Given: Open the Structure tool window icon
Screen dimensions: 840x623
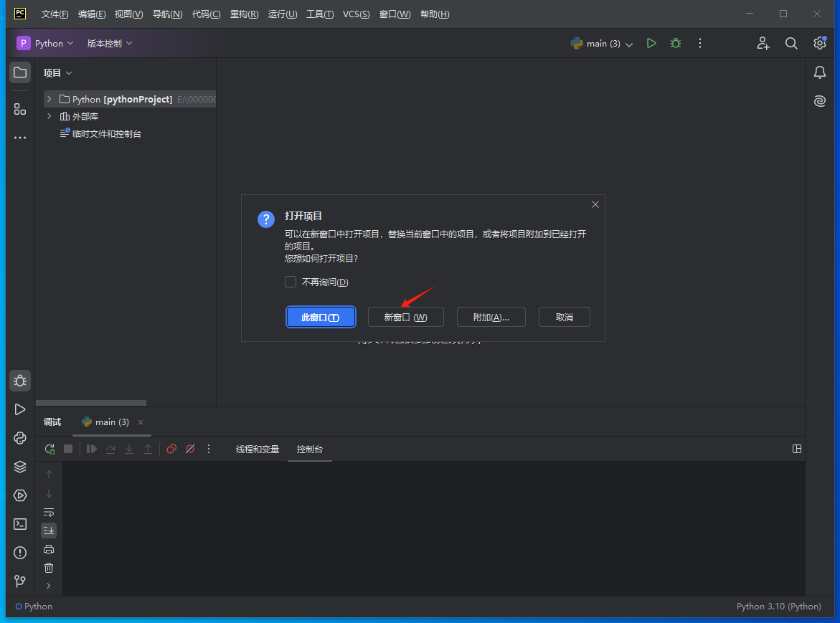Looking at the screenshot, I should 20,109.
